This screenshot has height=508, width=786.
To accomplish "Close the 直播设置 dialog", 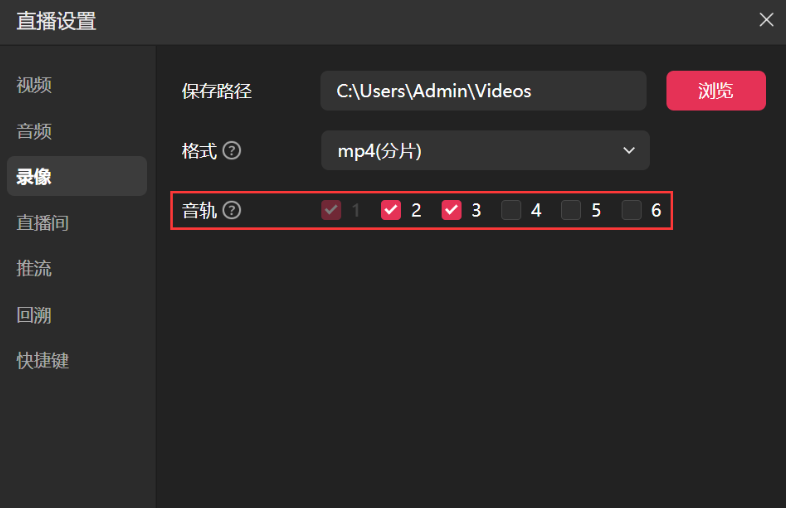I will tap(767, 20).
